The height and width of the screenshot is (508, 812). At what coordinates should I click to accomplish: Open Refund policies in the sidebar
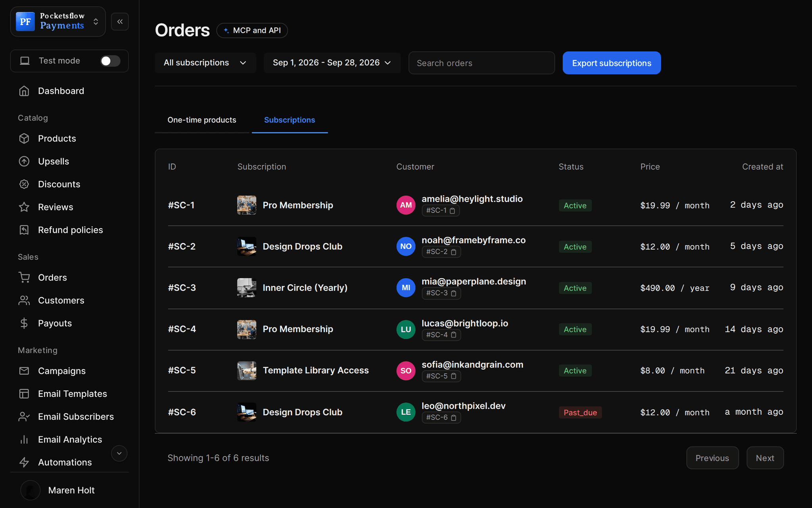[70, 230]
